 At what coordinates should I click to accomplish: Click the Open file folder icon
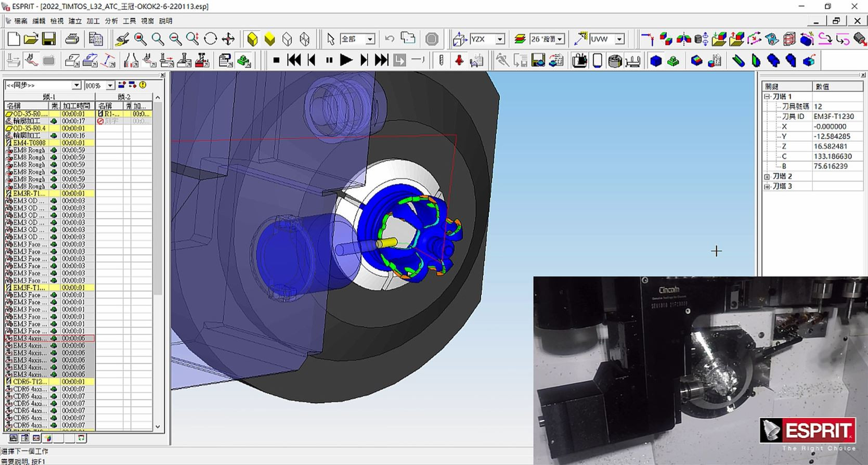[31, 39]
